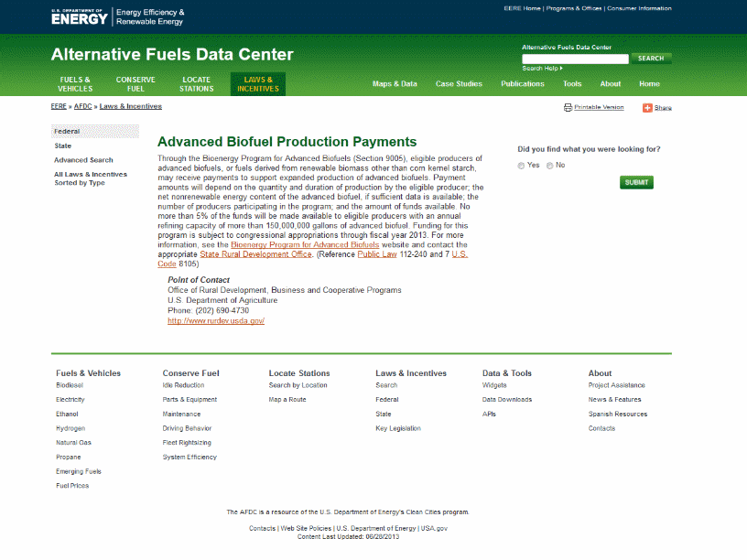Click Search by Location footer link
This screenshot has width=747, height=560.
(298, 385)
